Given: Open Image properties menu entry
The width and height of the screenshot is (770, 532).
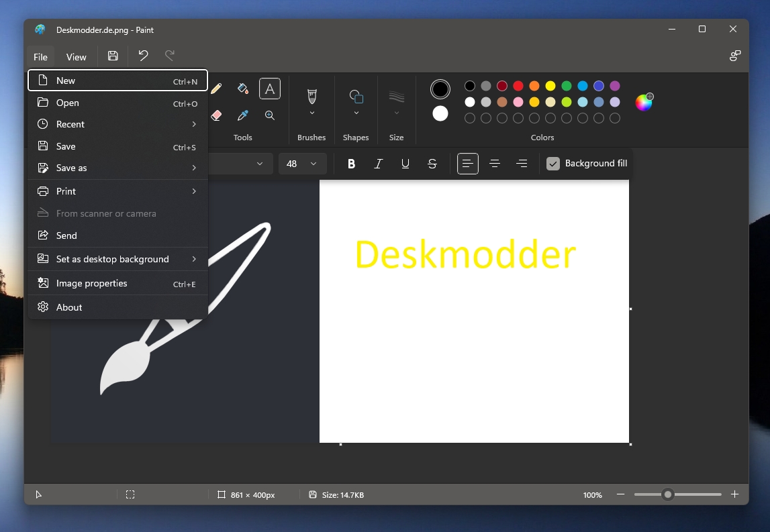Looking at the screenshot, I should point(118,284).
